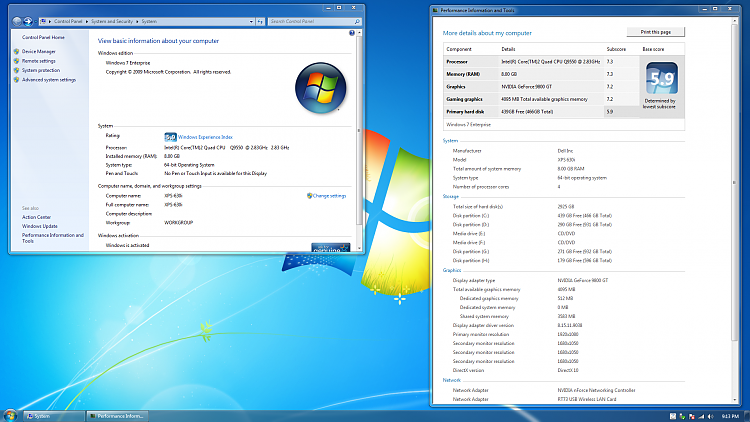750x422 pixels.
Task: Open Remote settings
Action: click(38, 61)
